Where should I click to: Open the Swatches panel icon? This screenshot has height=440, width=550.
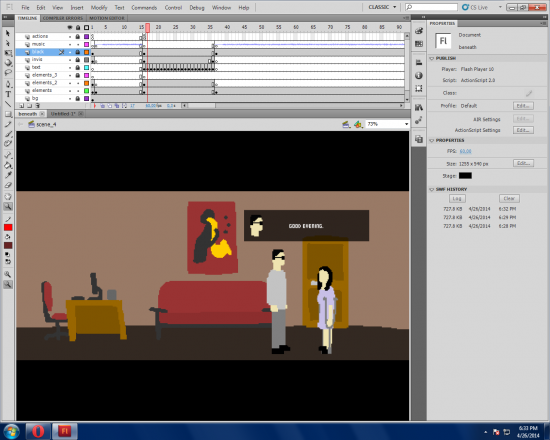[418, 44]
